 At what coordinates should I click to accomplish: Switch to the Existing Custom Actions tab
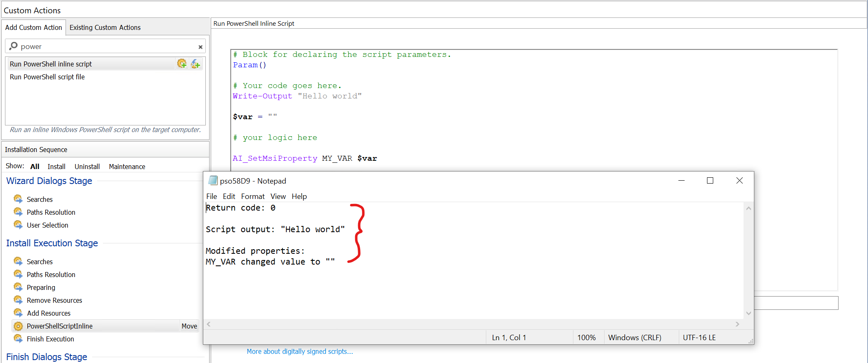pos(105,27)
